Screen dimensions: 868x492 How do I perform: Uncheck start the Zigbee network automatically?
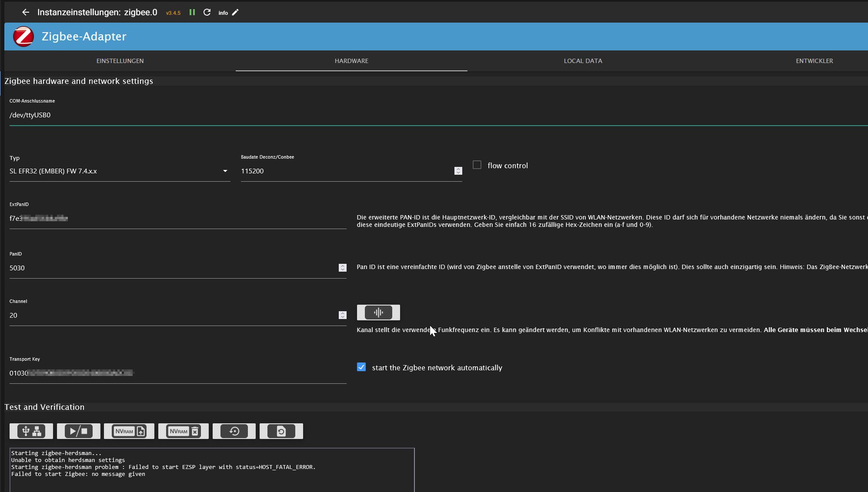(x=361, y=367)
